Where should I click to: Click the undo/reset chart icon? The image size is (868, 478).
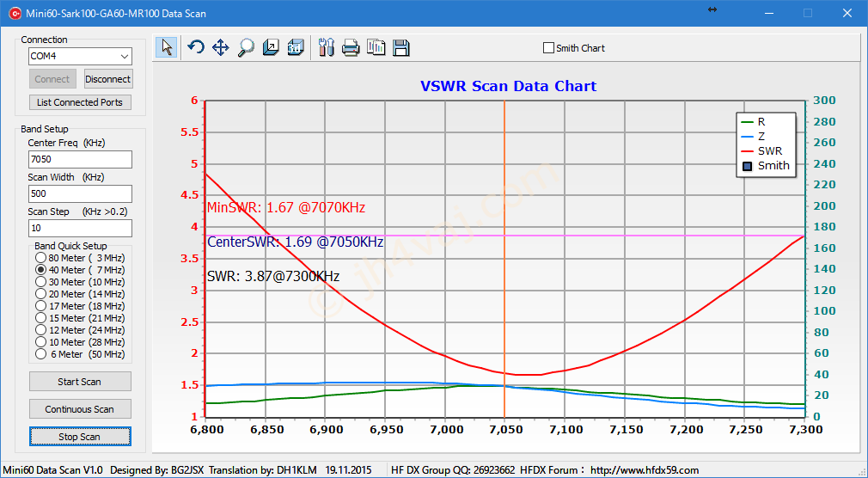coord(195,47)
